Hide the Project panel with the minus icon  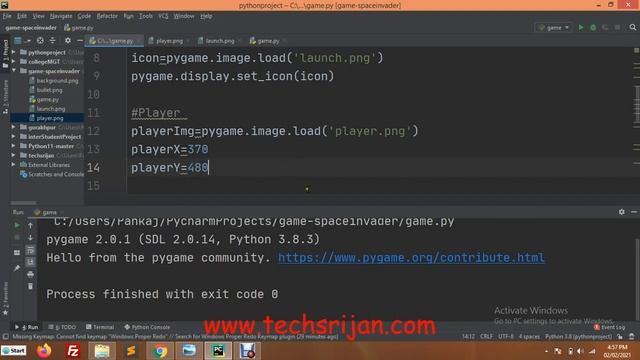[80, 40]
